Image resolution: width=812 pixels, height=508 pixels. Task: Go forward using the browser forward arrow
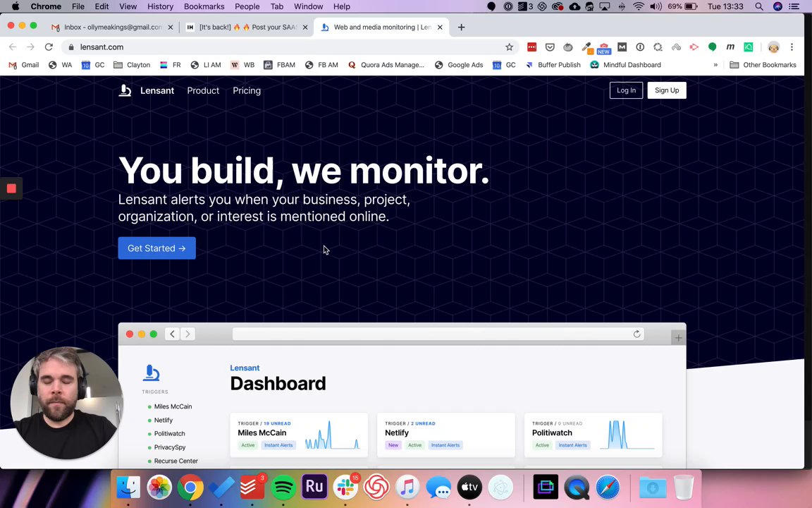click(x=30, y=47)
